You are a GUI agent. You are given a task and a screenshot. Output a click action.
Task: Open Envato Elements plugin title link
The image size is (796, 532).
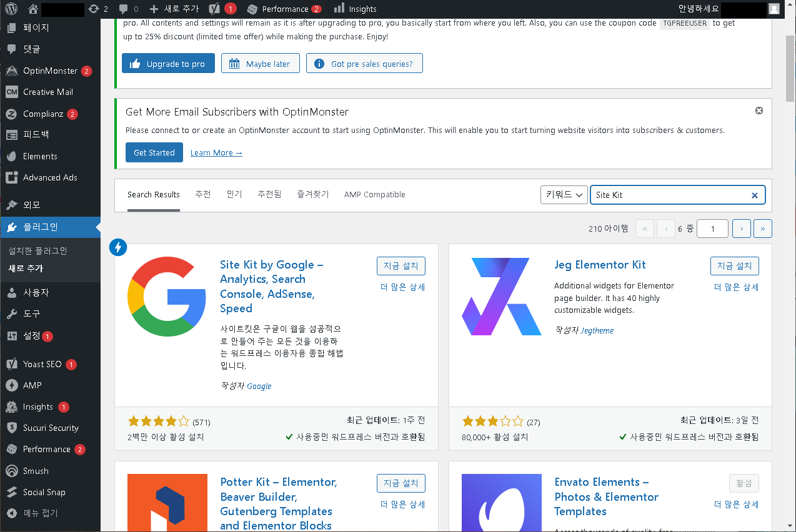pyautogui.click(x=606, y=496)
